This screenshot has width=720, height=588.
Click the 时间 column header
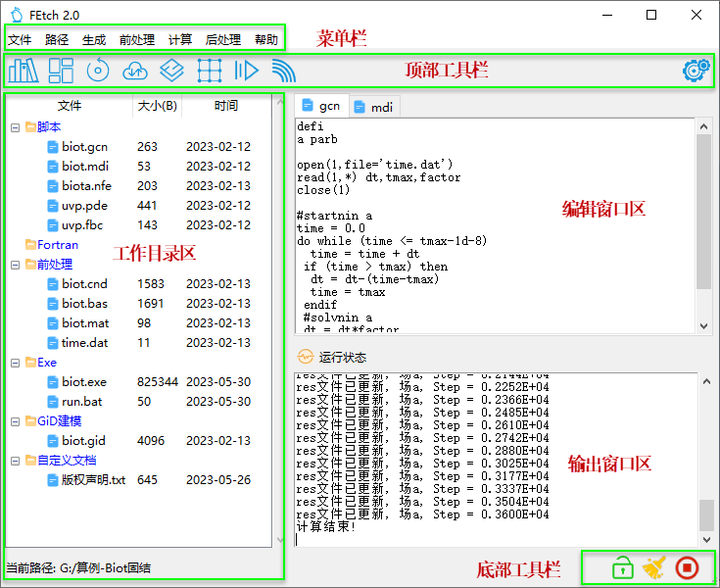pyautogui.click(x=226, y=106)
